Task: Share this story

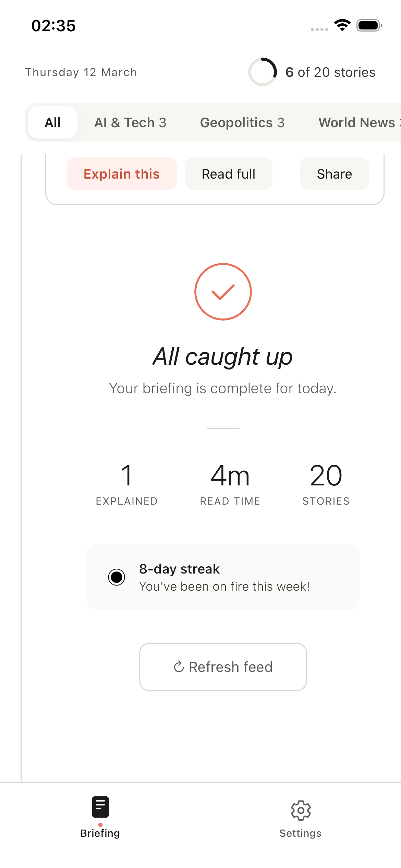Action: click(334, 174)
